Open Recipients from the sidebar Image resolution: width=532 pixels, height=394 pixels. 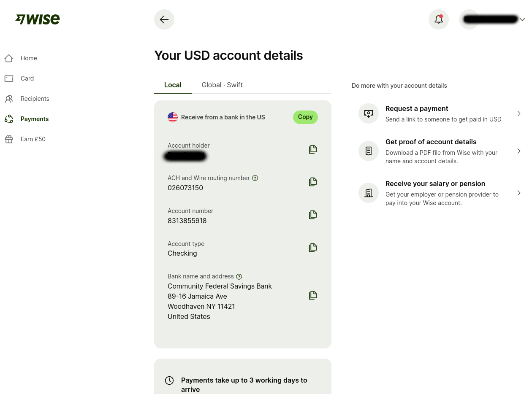pyautogui.click(x=35, y=99)
